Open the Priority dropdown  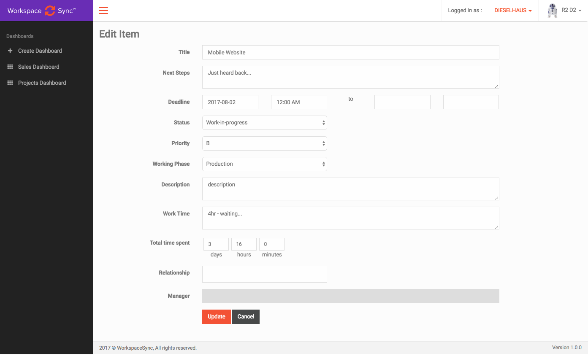(x=264, y=143)
